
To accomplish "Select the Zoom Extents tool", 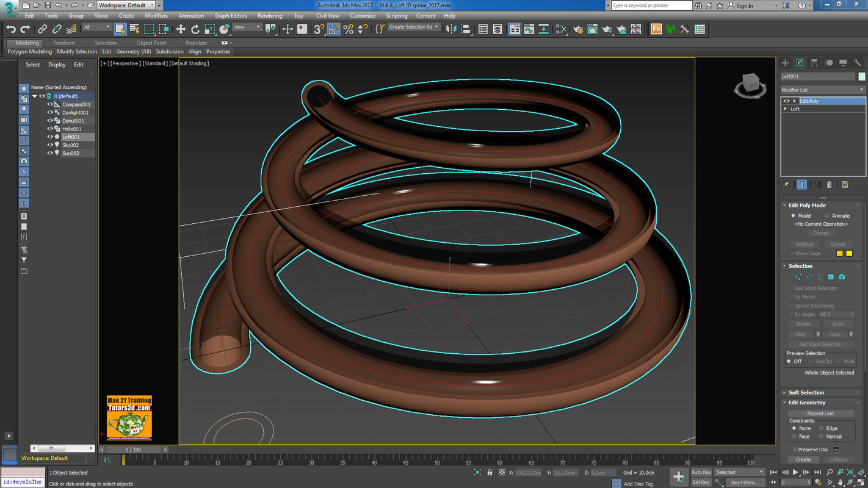I will click(851, 472).
